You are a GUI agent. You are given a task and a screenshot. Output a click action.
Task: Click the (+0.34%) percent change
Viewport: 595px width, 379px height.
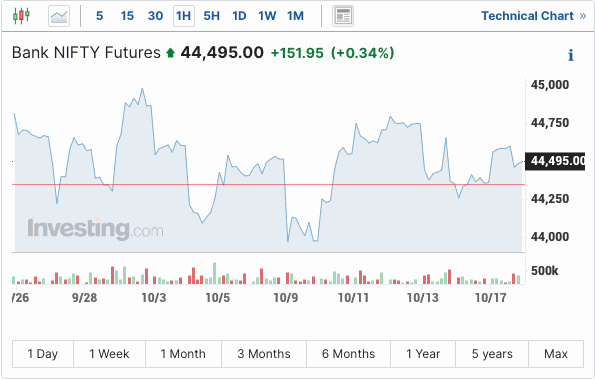(x=363, y=53)
